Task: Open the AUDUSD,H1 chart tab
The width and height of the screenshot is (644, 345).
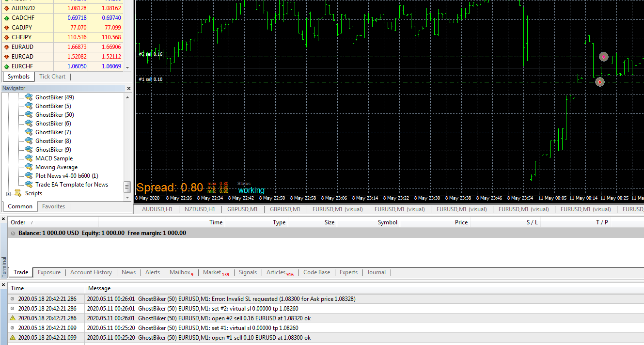Action: click(x=157, y=209)
